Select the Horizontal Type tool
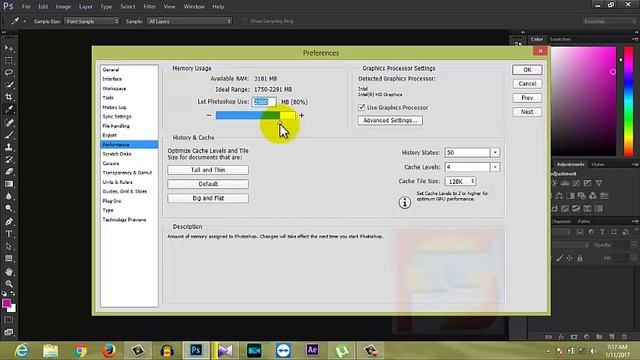Viewport: 640px width, 360px height. coord(9,234)
